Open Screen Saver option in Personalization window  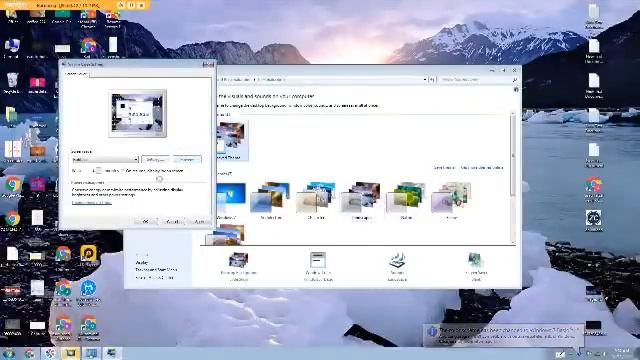[x=476, y=267]
